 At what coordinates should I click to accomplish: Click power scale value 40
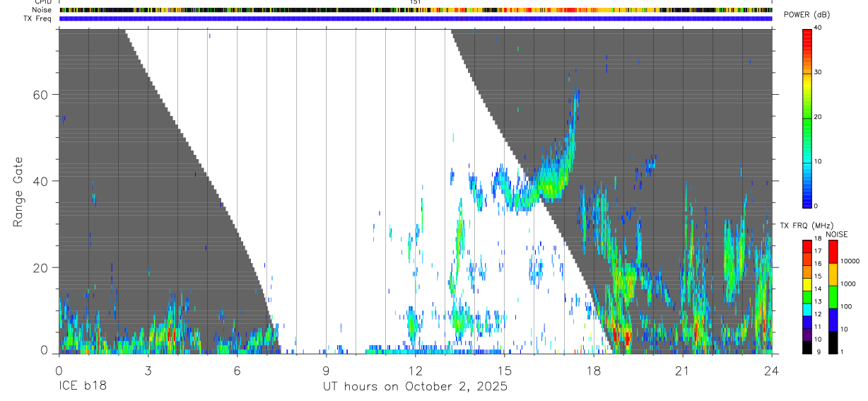tap(819, 28)
